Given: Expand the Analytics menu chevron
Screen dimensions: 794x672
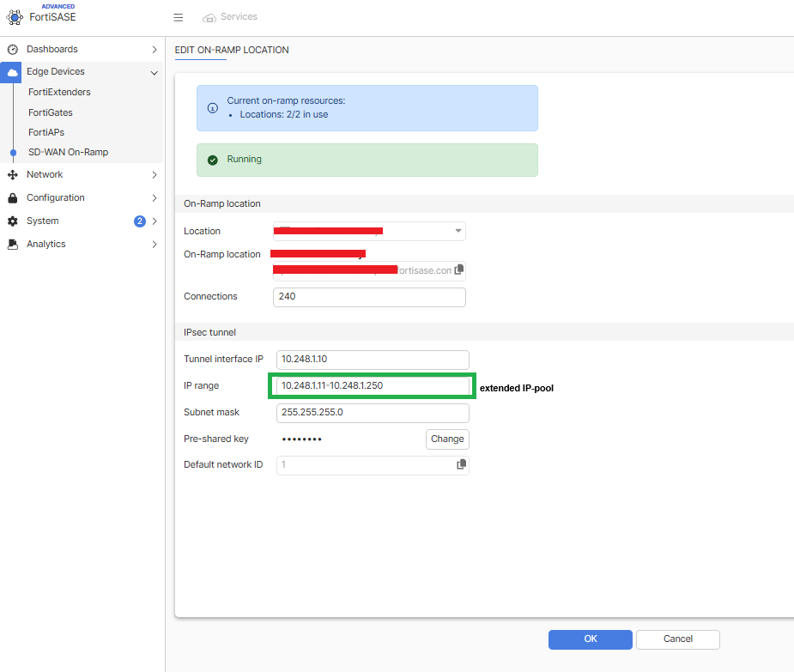Looking at the screenshot, I should [155, 245].
